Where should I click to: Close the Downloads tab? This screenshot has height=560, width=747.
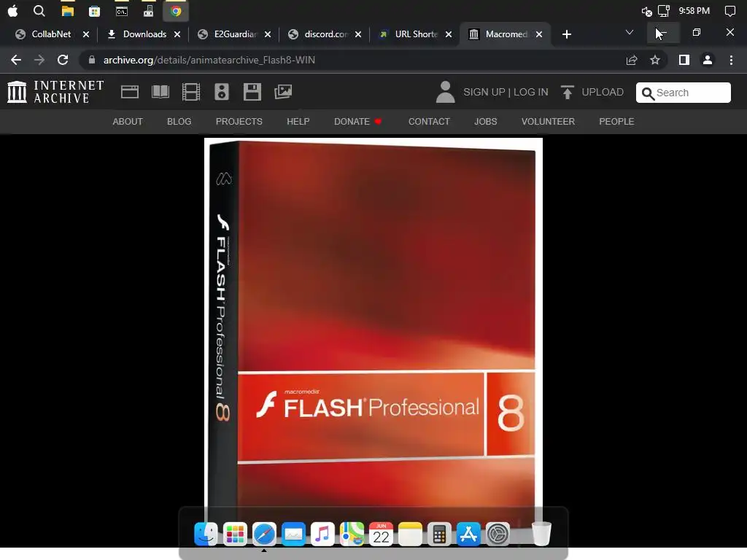[177, 34]
